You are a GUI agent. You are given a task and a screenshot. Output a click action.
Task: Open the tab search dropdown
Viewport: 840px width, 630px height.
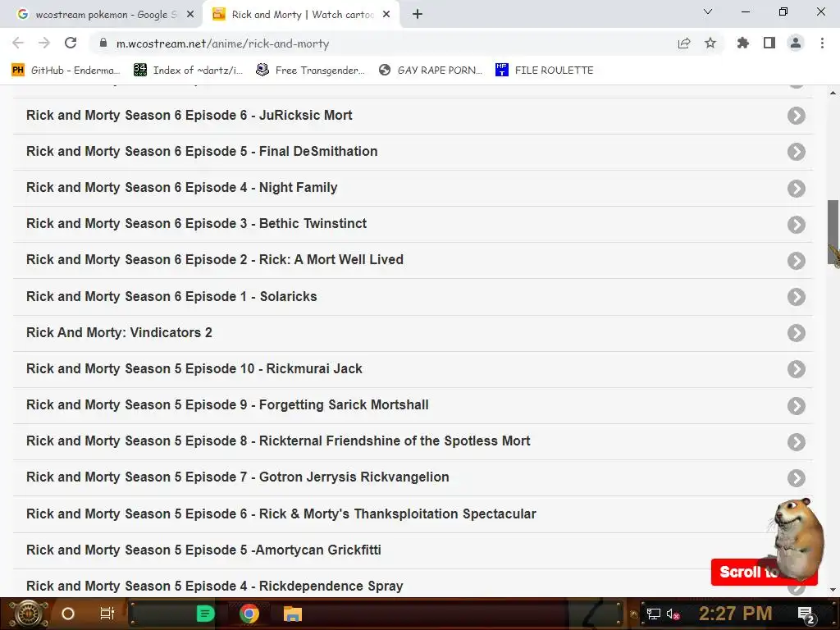pyautogui.click(x=708, y=11)
